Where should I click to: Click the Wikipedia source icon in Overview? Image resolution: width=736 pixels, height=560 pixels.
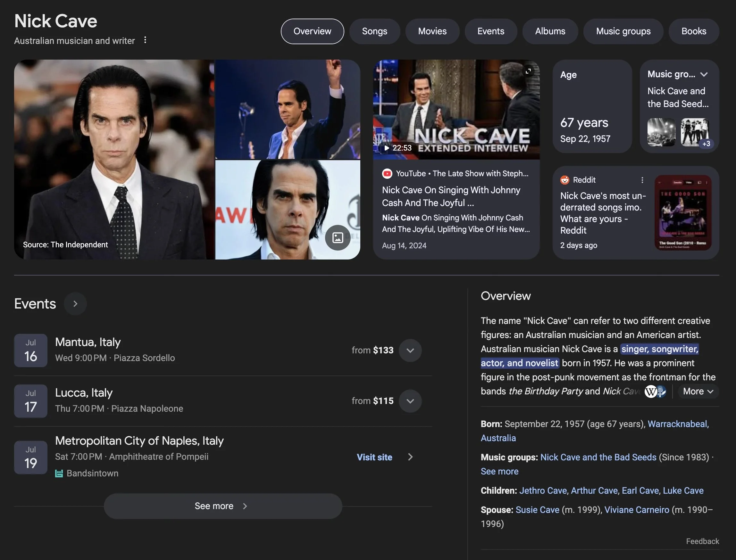click(x=651, y=391)
